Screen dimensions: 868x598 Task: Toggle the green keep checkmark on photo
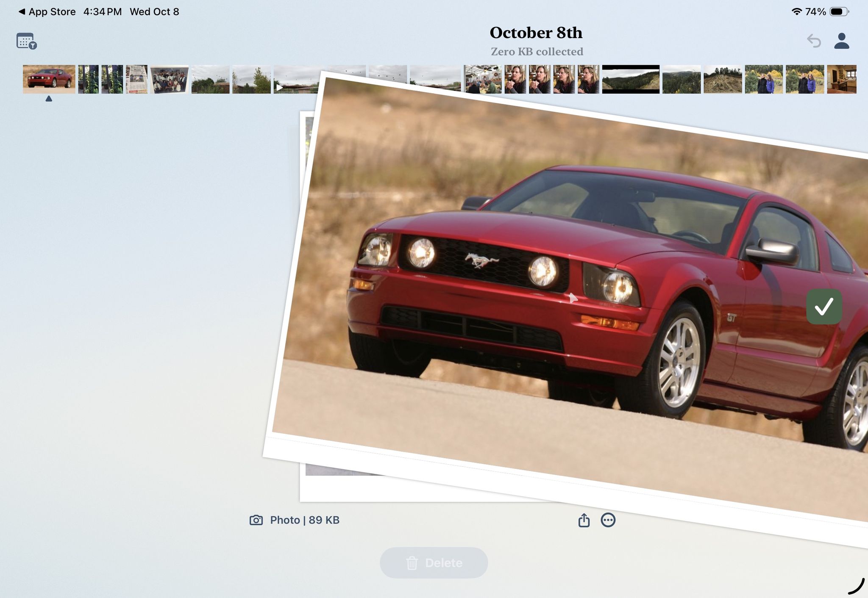824,307
